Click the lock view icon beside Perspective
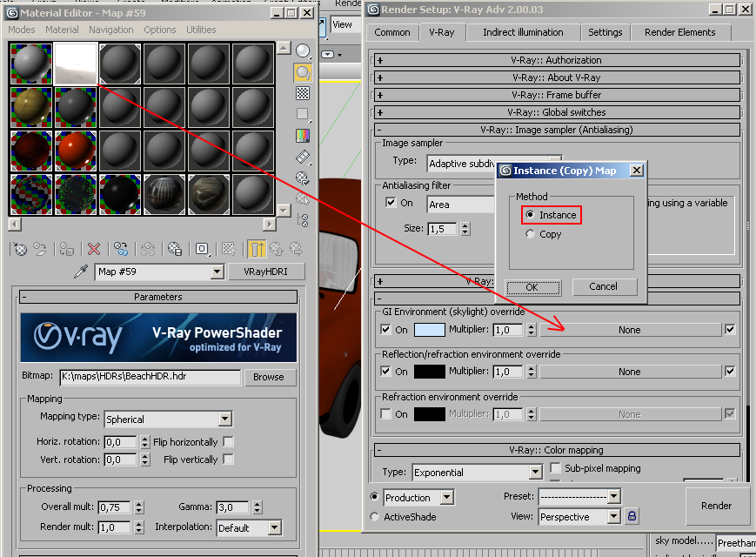 pos(632,516)
